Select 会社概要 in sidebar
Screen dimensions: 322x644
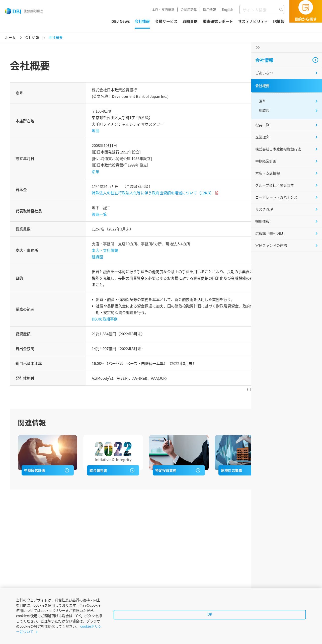coord(287,86)
